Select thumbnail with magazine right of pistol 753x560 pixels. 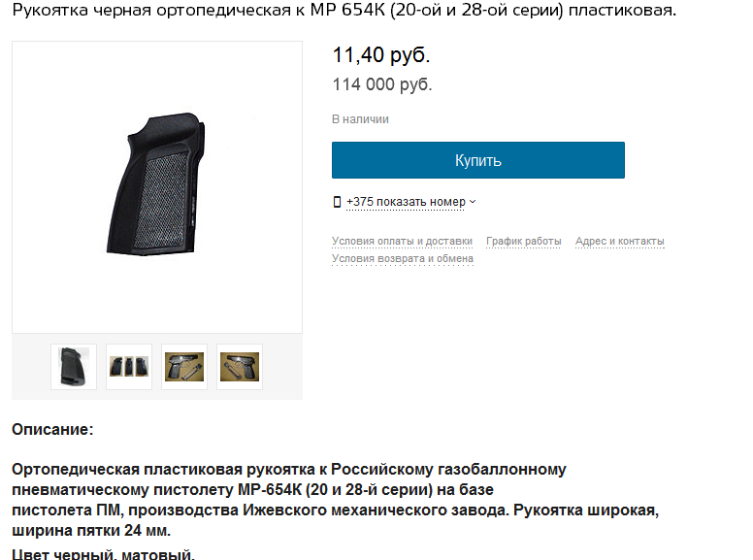click(184, 367)
